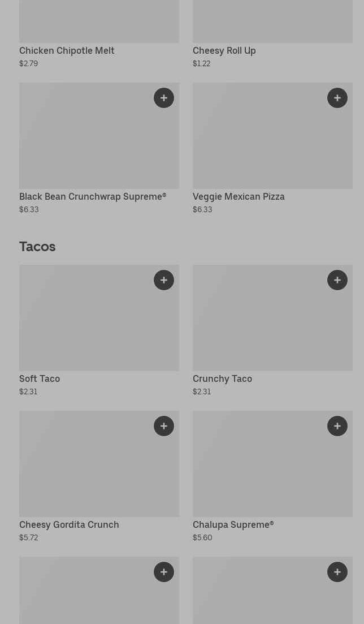The width and height of the screenshot is (364, 624).
Task: Select Veggie Mexican Pizza title
Action: pos(239,196)
